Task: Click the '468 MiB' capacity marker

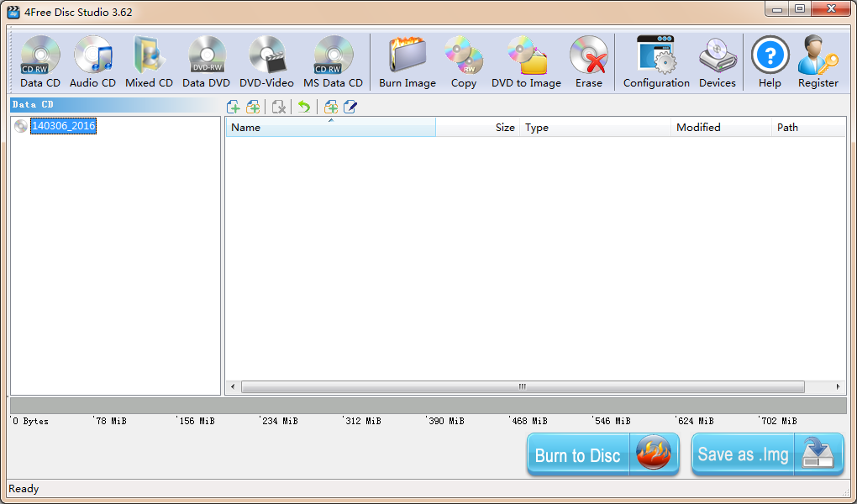Action: point(529,421)
